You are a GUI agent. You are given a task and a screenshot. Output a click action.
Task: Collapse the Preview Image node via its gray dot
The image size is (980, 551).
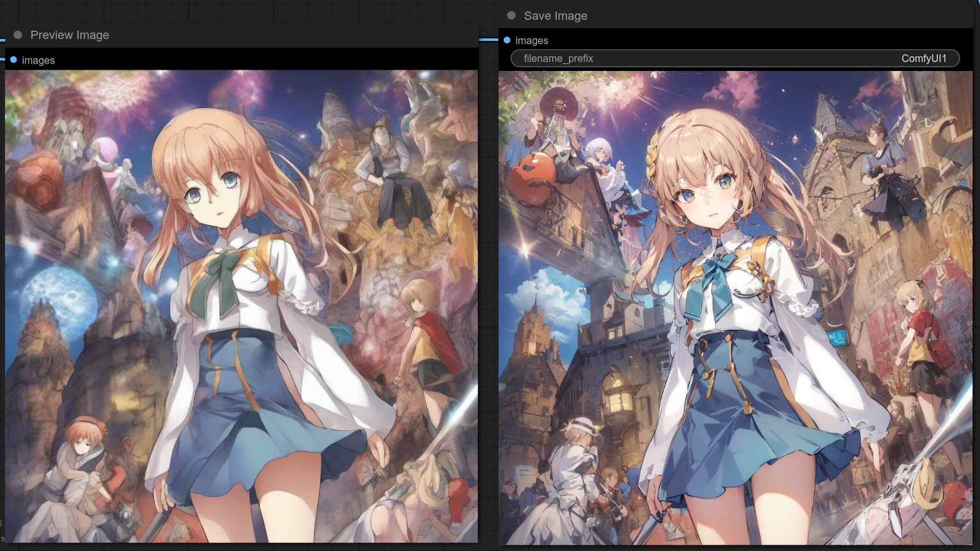[x=18, y=35]
